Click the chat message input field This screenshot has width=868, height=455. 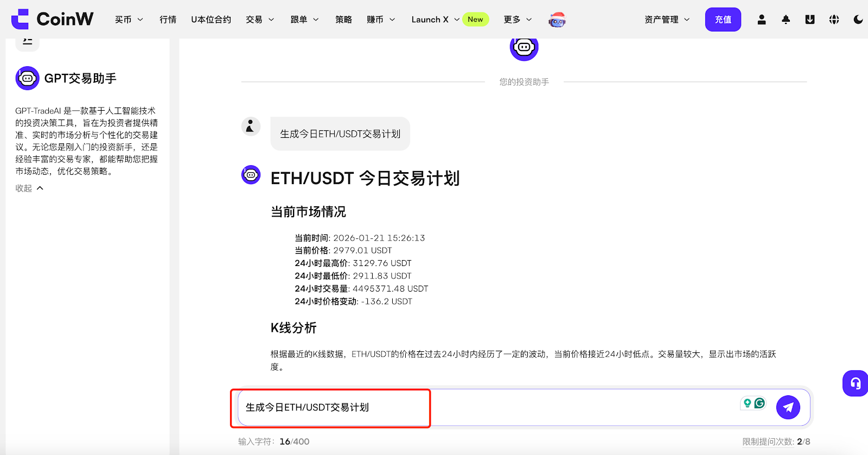[488, 407]
